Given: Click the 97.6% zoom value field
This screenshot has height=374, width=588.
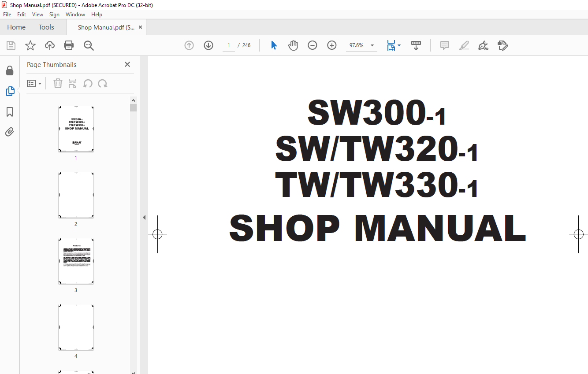Looking at the screenshot, I should click(357, 45).
